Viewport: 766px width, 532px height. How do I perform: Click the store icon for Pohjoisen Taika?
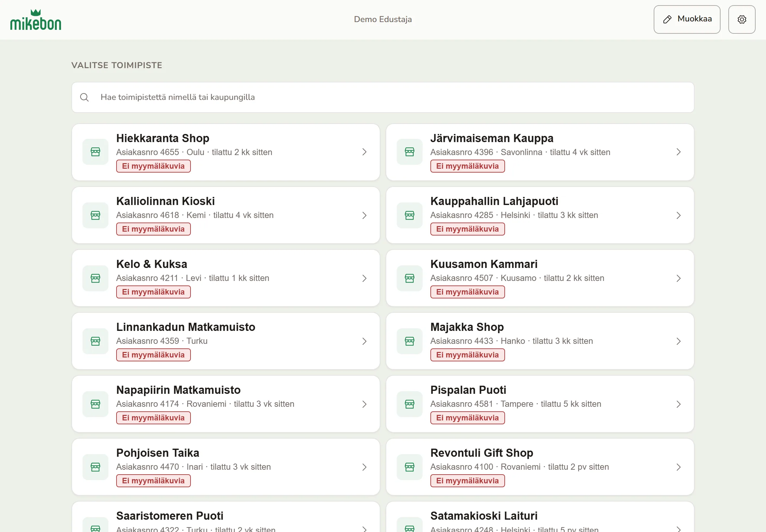click(95, 467)
